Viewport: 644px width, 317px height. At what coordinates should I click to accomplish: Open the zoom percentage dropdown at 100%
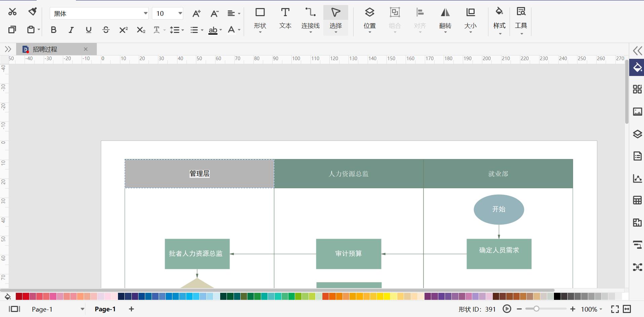coord(592,309)
